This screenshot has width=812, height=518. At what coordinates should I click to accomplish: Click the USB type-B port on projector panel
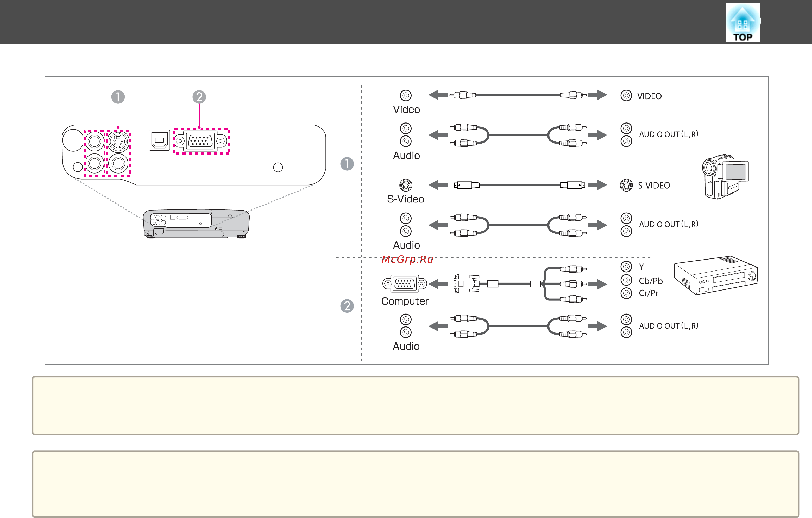159,140
